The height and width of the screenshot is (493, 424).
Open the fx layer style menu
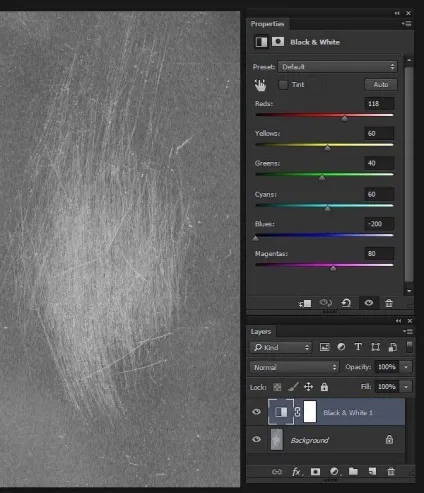tap(296, 472)
